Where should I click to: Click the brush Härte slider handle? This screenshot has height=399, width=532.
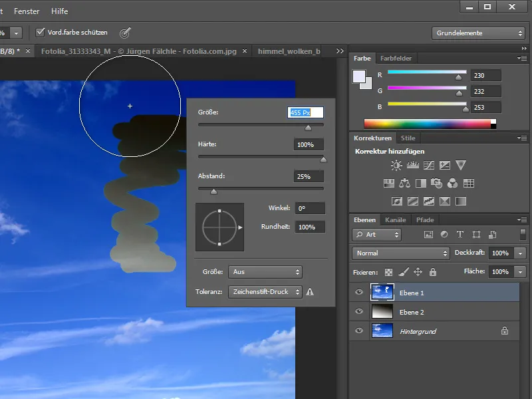[323, 160]
